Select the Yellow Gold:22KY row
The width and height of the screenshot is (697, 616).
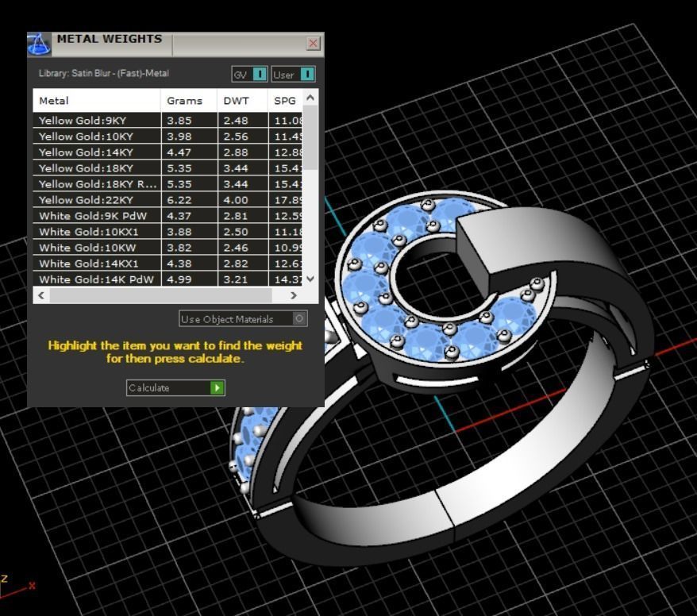(x=168, y=200)
